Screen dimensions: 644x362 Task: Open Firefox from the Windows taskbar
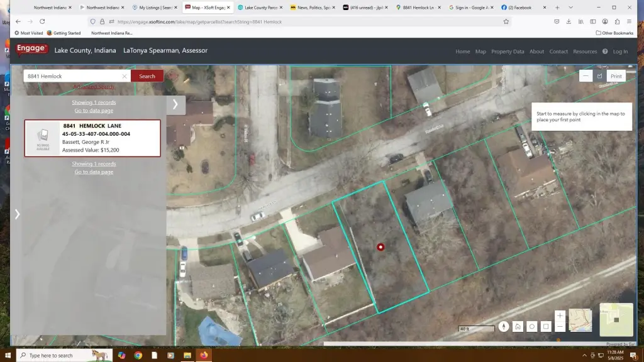point(203,355)
